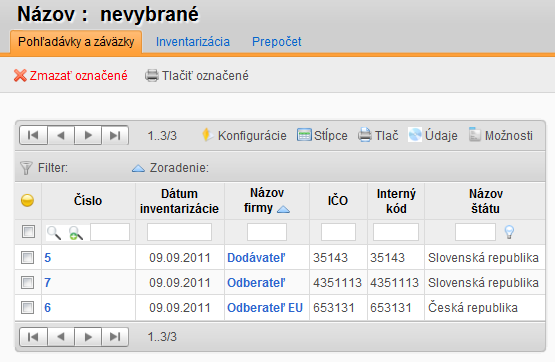Open the Možnosti label

(x=509, y=136)
